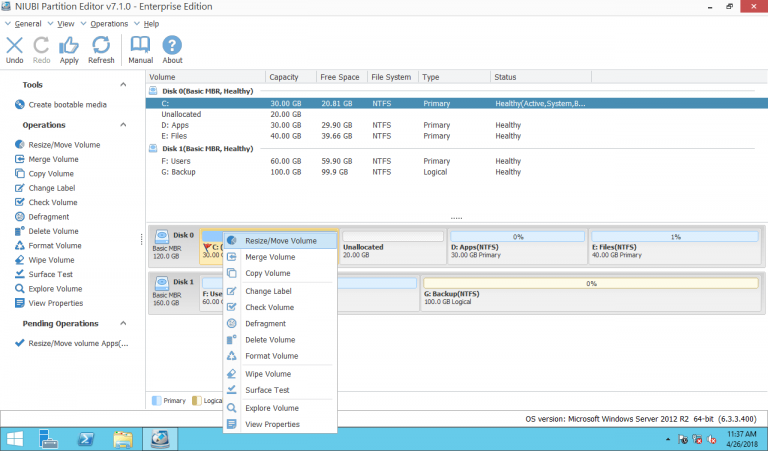Select the G: Backup volume row

point(456,172)
